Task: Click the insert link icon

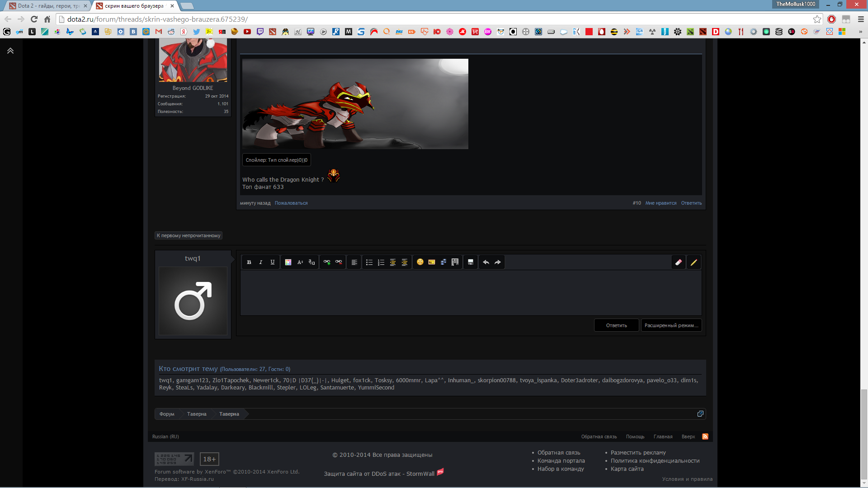Action: click(x=327, y=262)
